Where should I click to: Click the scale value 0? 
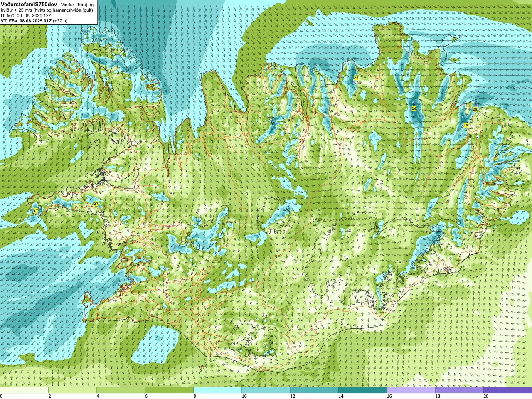(2, 396)
